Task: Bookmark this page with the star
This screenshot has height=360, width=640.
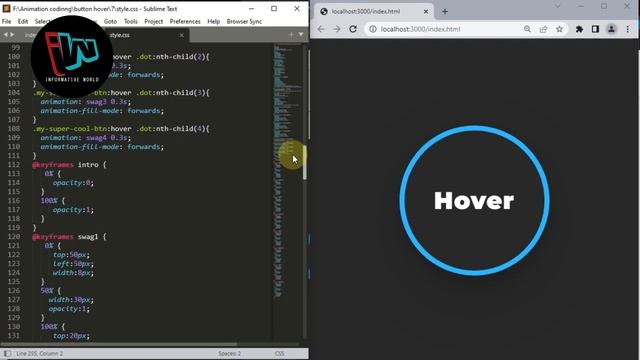Action: [x=559, y=29]
